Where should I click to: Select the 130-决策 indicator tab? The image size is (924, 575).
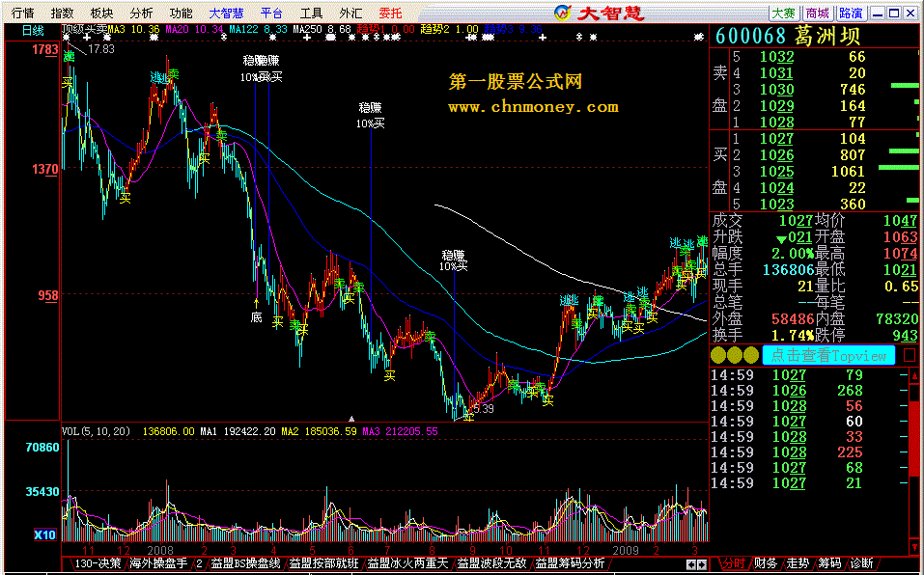(x=98, y=563)
